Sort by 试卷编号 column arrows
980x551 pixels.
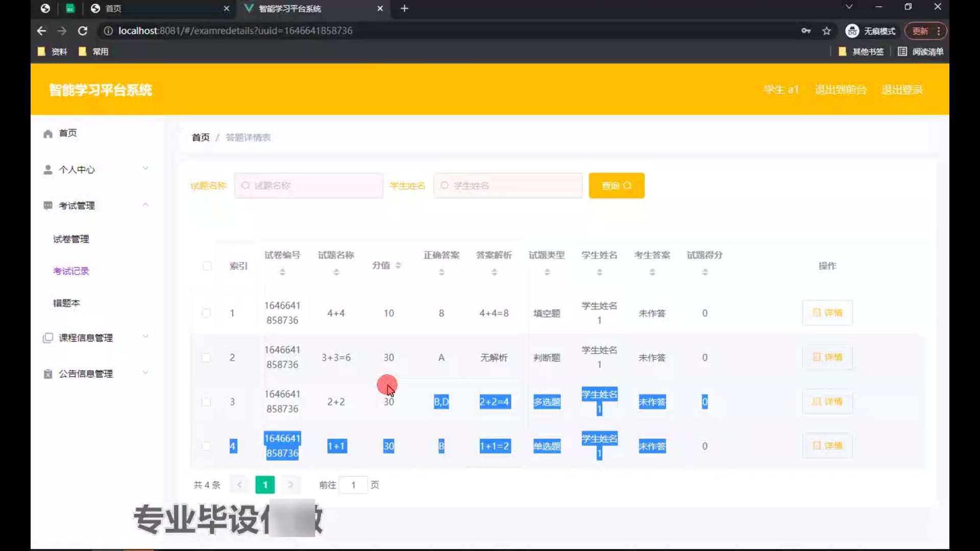(x=282, y=272)
